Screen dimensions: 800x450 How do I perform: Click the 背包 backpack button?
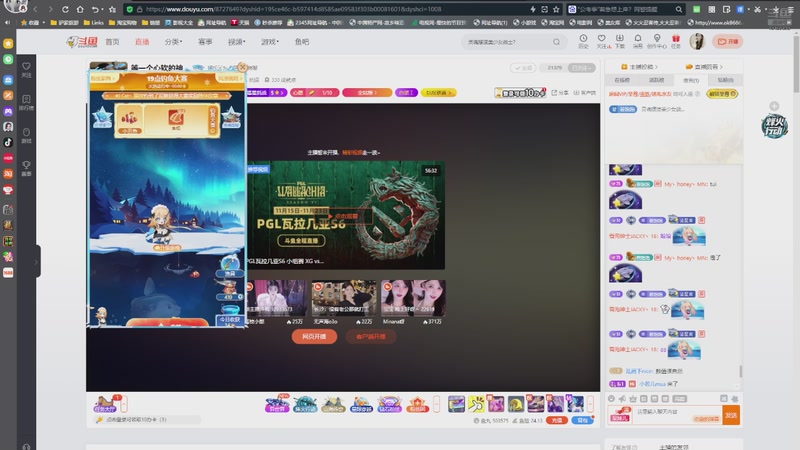pos(583,420)
